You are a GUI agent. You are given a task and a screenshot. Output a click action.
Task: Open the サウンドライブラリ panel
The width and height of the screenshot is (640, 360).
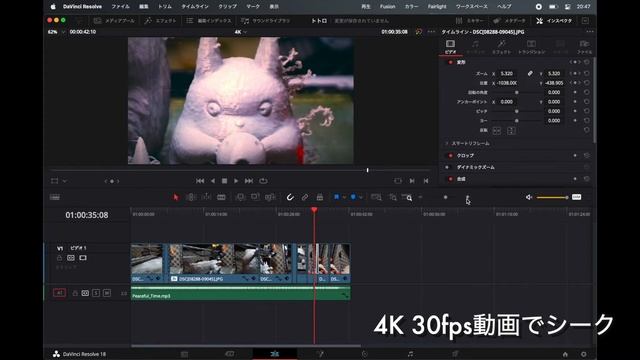(x=265, y=20)
